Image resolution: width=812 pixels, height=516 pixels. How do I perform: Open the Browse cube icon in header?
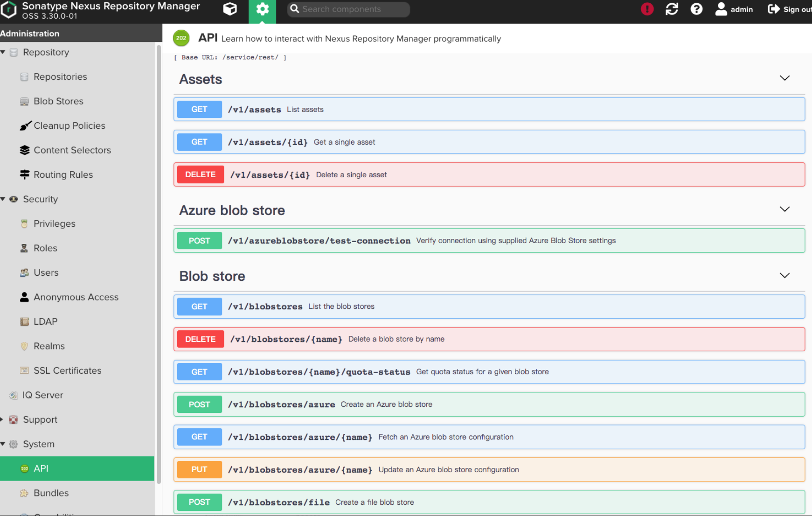click(230, 9)
